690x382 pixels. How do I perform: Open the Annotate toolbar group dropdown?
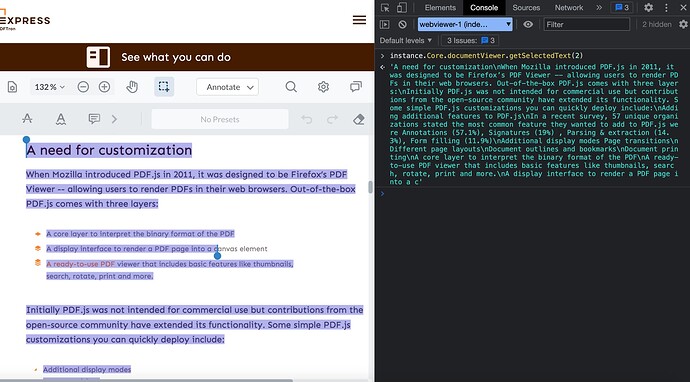pyautogui.click(x=228, y=87)
